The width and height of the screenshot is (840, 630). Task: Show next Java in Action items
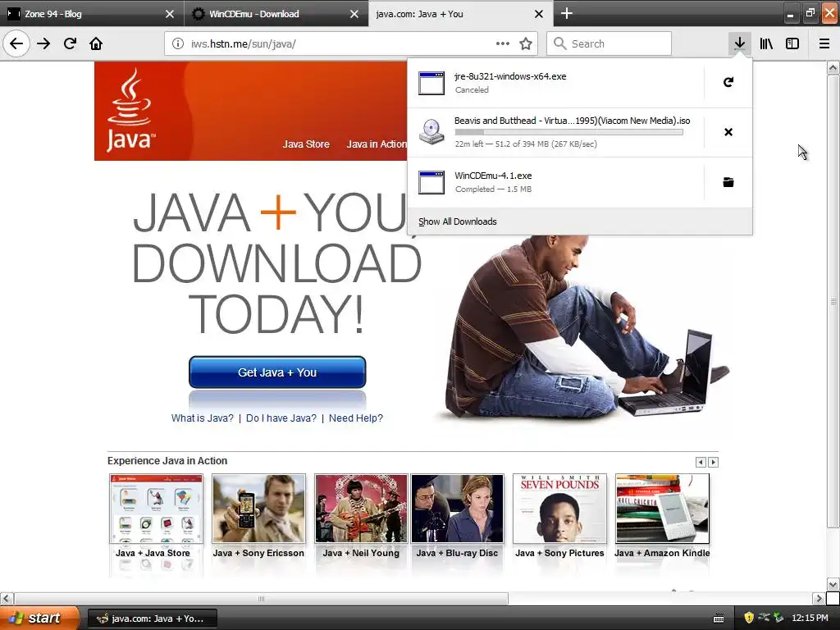(x=713, y=462)
